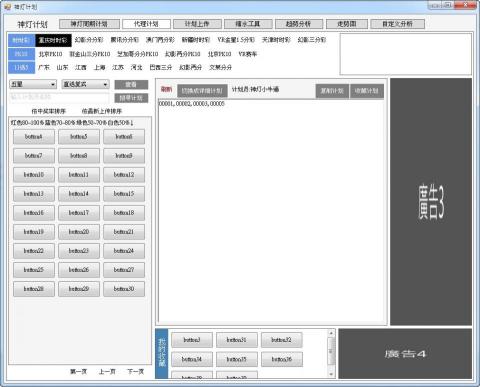The width and height of the screenshot is (480, 387).
Task: Open the 缩水工具 tab
Action: point(248,24)
